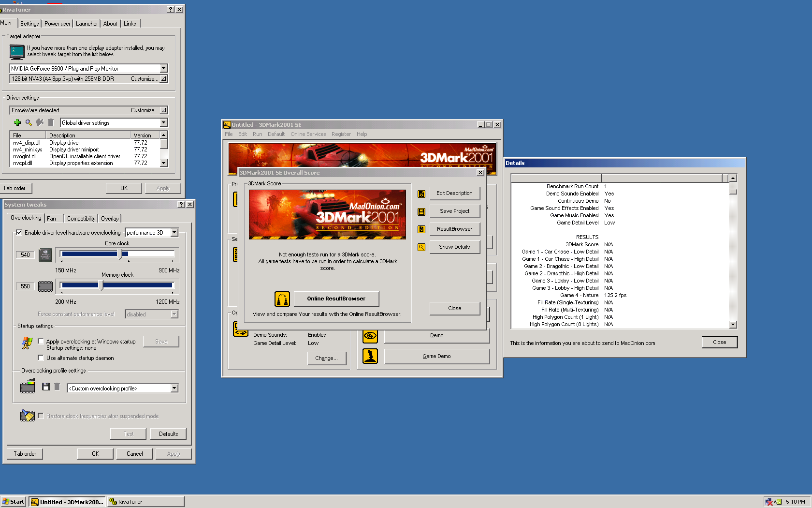Switch to RivaTuner Power user tab
Screen dimensions: 812x508
pos(57,24)
